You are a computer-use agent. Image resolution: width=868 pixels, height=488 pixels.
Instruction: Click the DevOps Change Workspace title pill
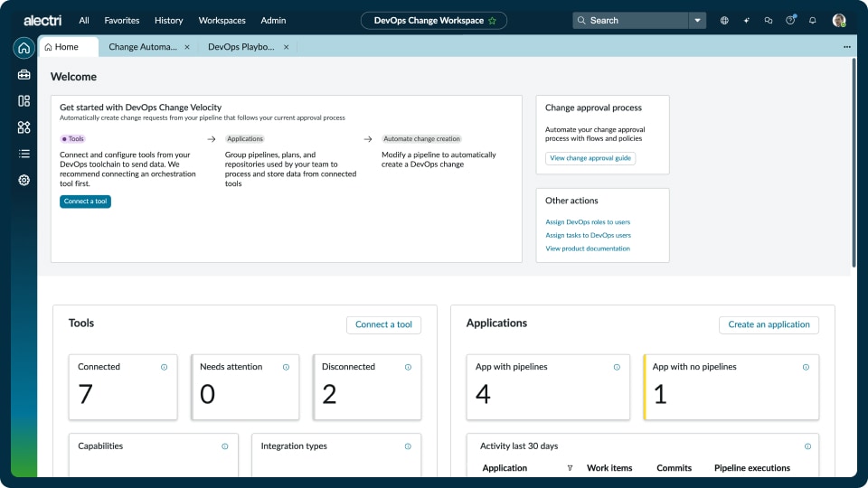(x=433, y=21)
